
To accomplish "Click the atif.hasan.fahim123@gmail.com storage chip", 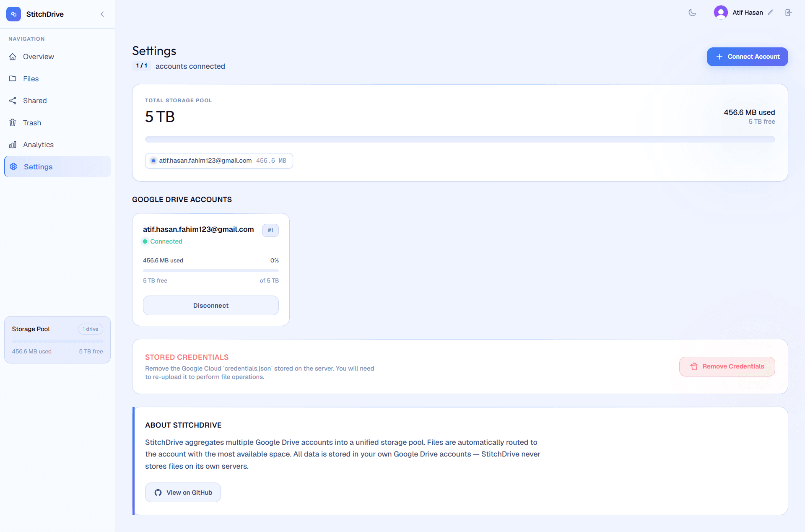I will coord(219,161).
